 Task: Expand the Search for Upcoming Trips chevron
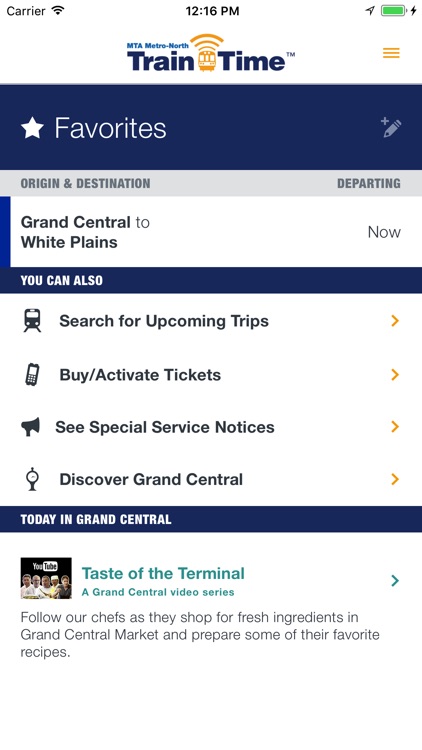pyautogui.click(x=395, y=320)
